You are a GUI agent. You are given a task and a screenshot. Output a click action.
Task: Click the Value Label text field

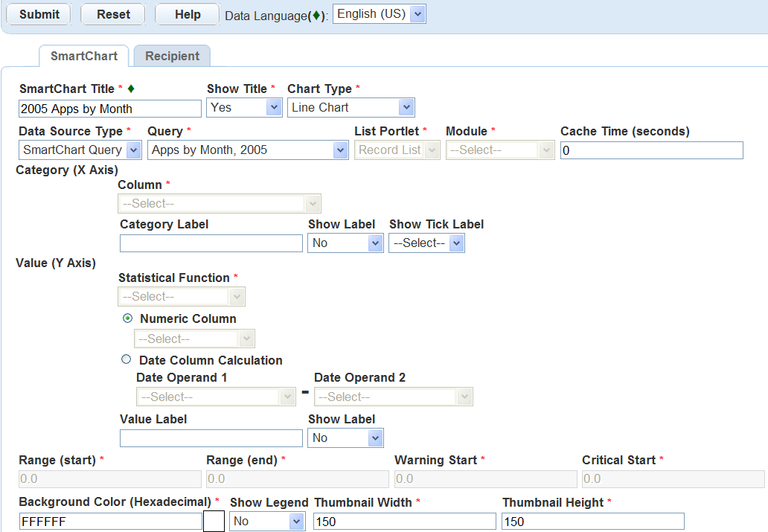point(211,438)
